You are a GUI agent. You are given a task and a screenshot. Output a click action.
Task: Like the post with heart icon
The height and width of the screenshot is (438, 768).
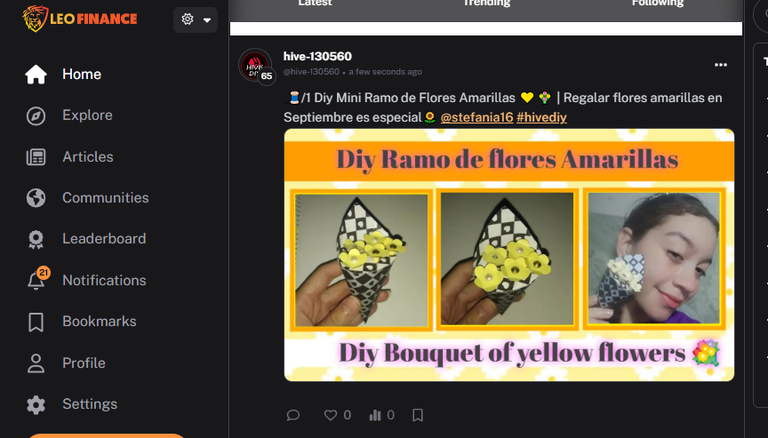331,415
